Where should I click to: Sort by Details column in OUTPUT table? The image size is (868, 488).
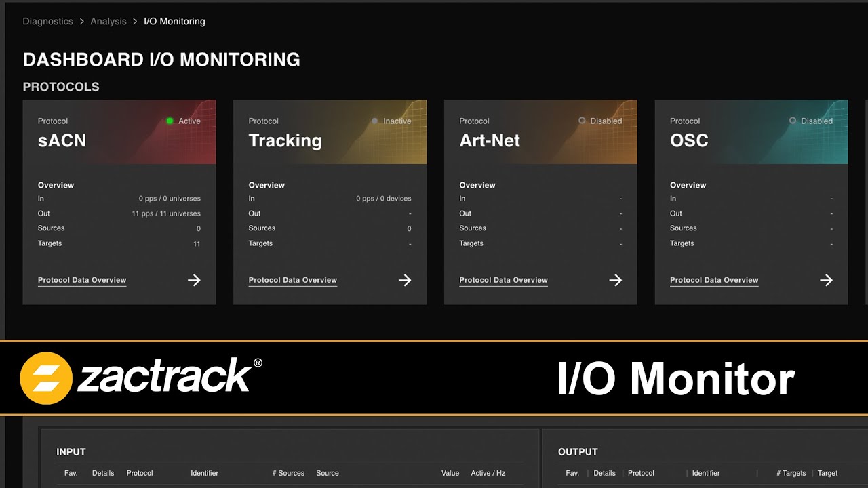pyautogui.click(x=604, y=473)
